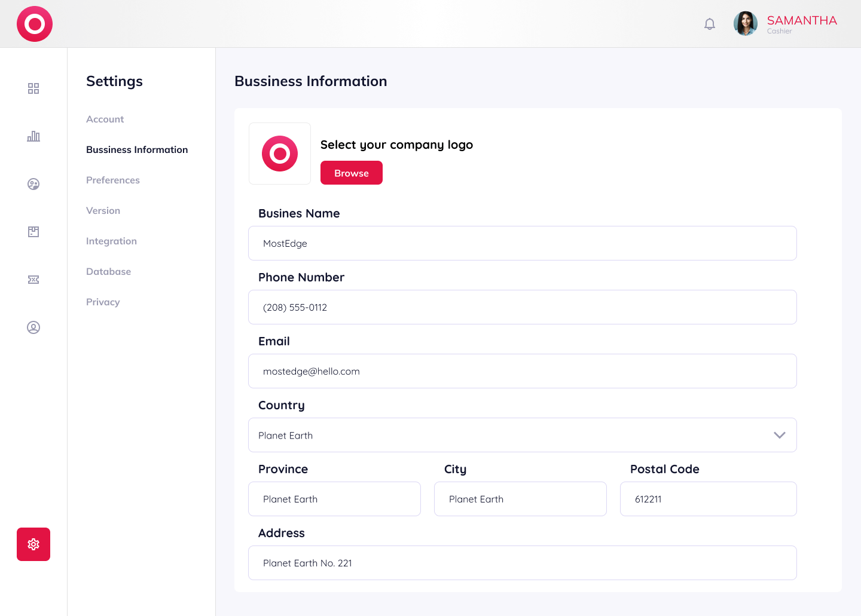This screenshot has height=616, width=861.
Task: Click the discount coupon icon in sidebar
Action: [33, 280]
